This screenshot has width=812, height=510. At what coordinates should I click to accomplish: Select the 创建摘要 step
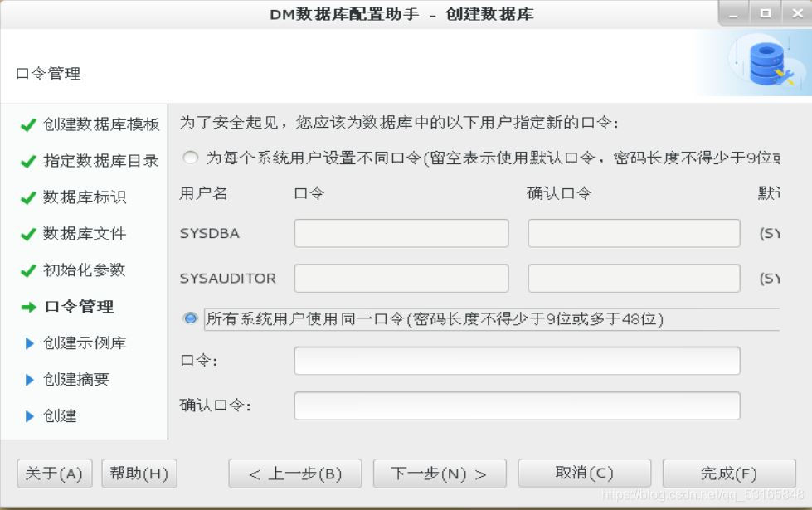pyautogui.click(x=76, y=379)
